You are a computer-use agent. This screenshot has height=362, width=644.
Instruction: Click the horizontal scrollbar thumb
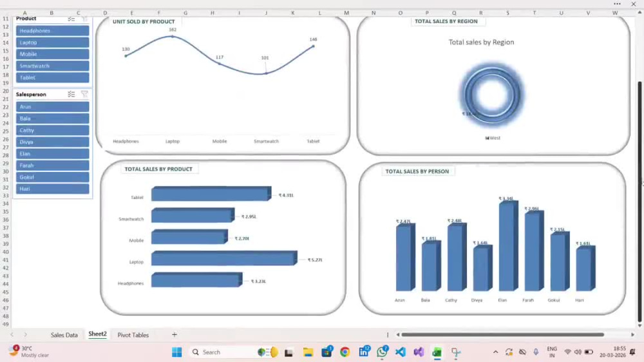pyautogui.click(x=503, y=335)
